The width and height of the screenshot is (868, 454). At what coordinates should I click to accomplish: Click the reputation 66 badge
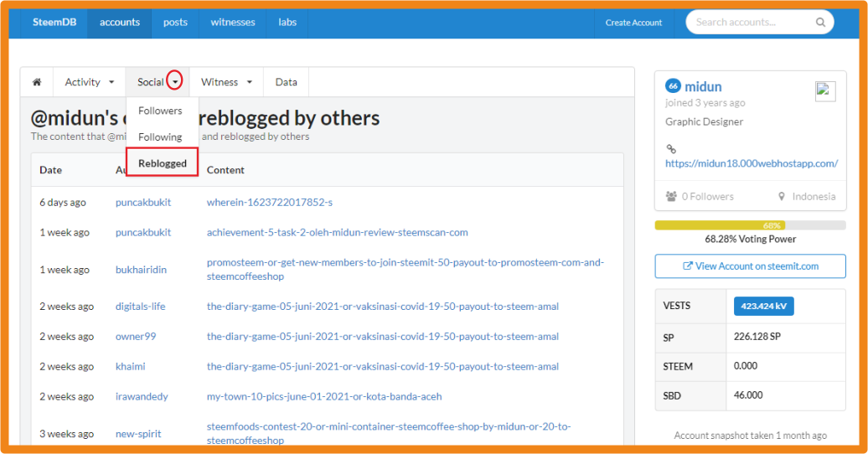pyautogui.click(x=673, y=85)
